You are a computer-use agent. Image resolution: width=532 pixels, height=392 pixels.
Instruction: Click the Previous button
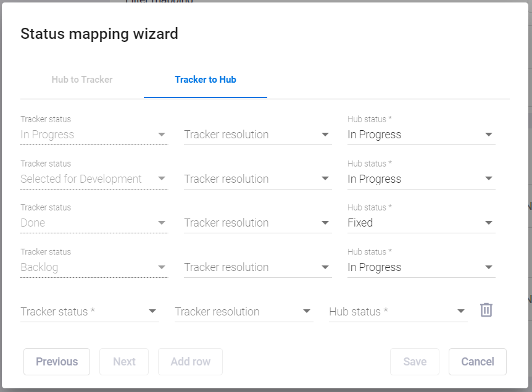click(x=57, y=362)
